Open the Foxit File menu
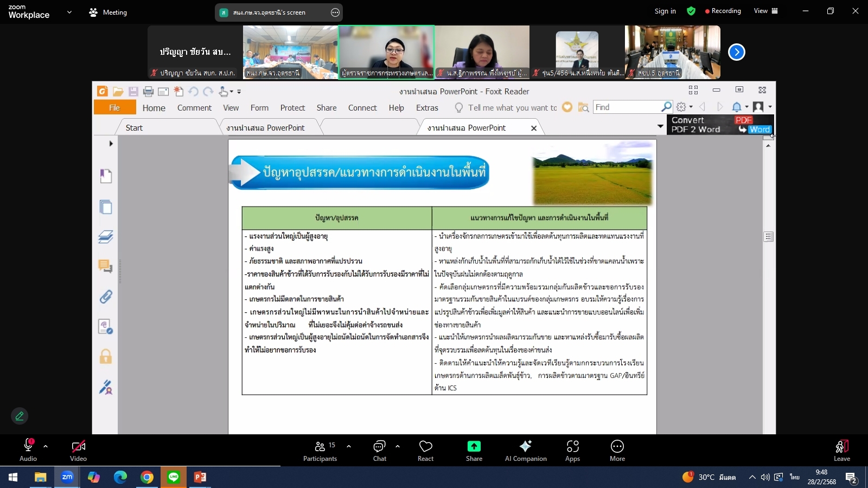Viewport: 868px width, 488px height. (114, 107)
